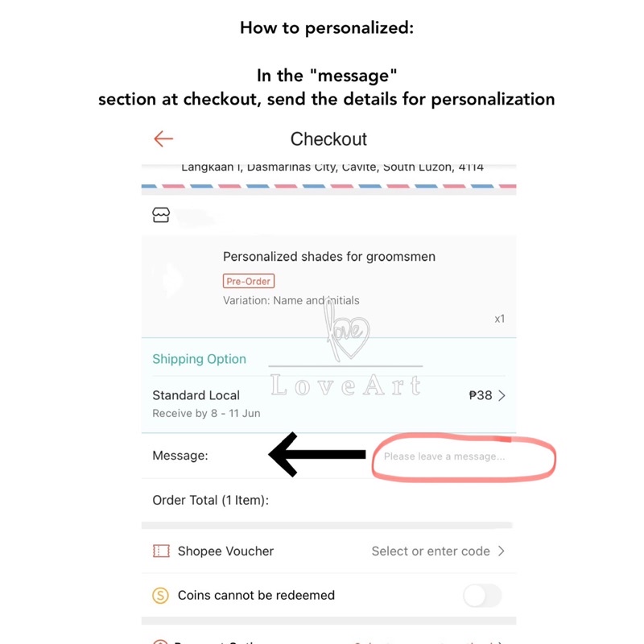Open voucher selection chevron arrow
This screenshot has width=644, height=644.
502,551
